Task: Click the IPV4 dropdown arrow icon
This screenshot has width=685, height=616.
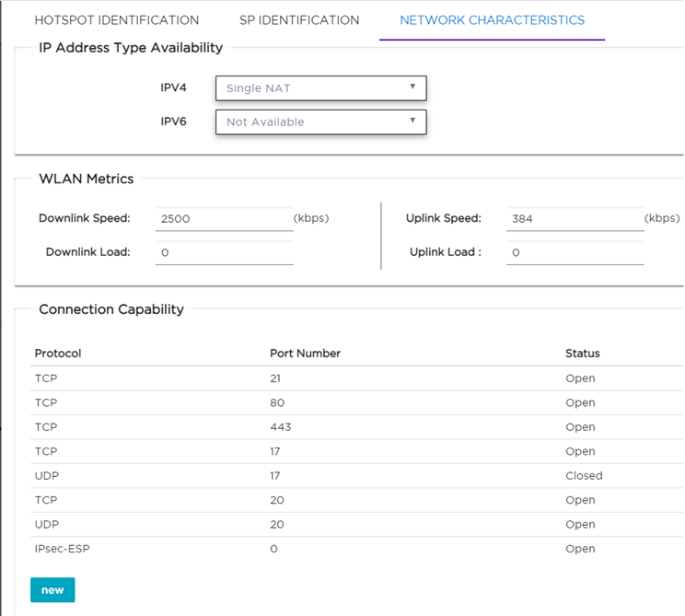Action: (x=412, y=87)
